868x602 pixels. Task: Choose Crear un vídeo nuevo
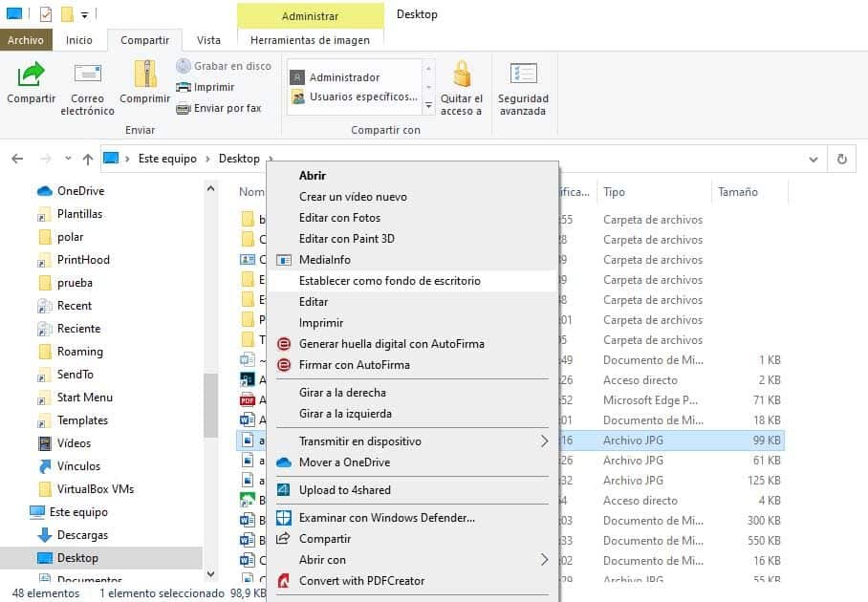412,197
